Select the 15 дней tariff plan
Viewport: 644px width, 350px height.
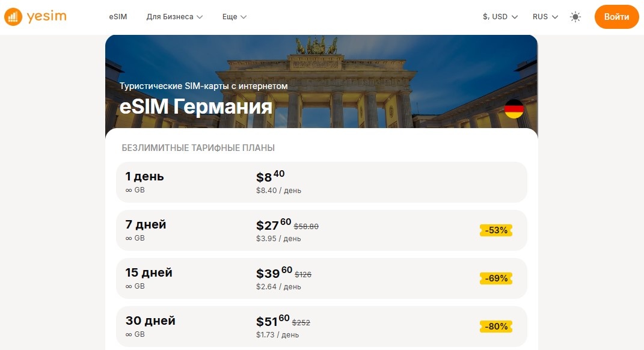click(322, 278)
